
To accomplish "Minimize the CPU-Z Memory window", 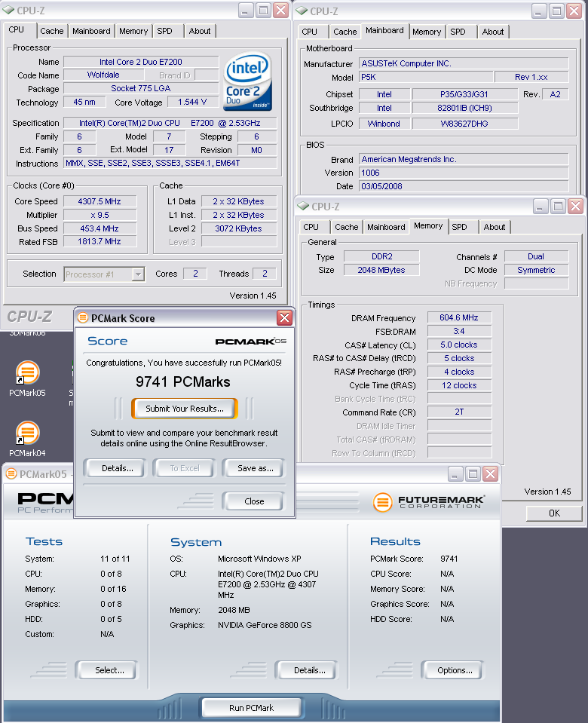I will tap(540, 206).
